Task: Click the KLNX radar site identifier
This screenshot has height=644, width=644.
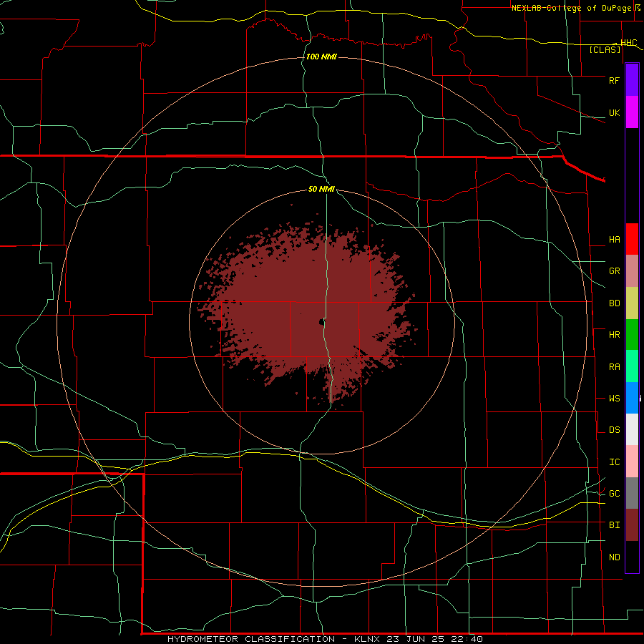Action: point(367,639)
